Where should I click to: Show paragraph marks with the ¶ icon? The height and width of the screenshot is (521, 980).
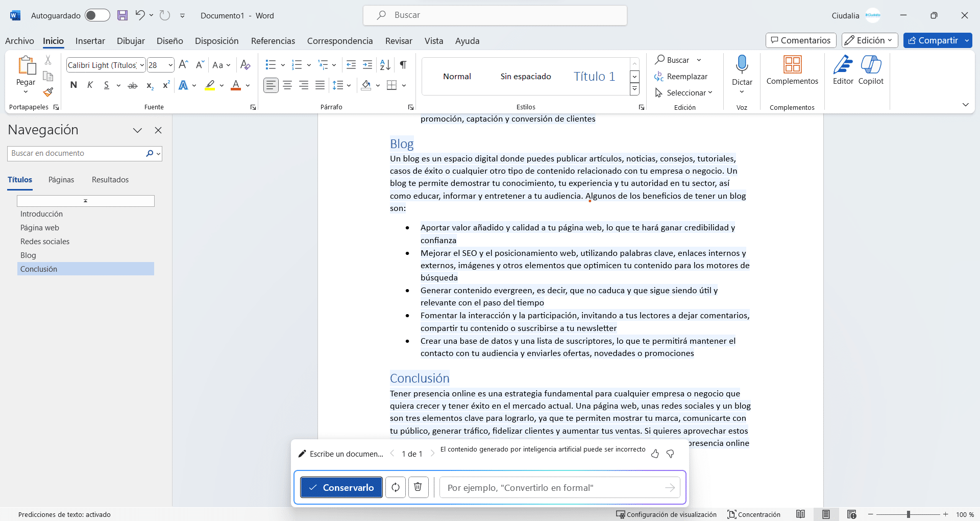[x=403, y=65]
